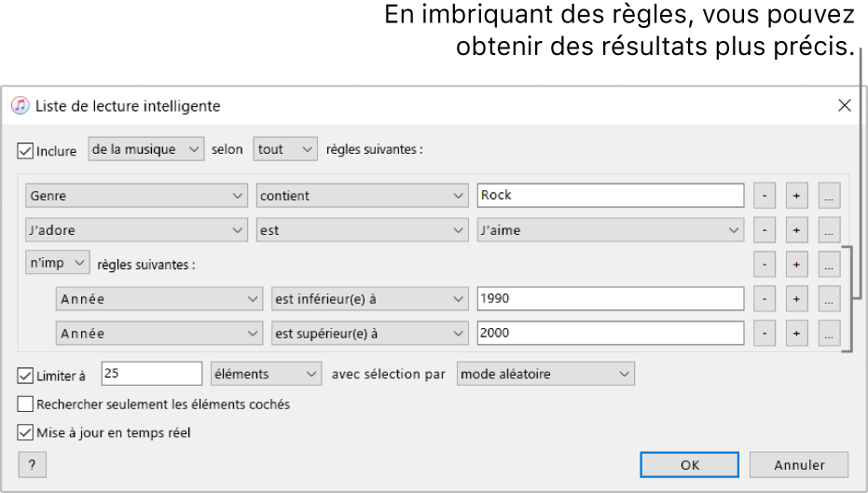Add a rule after the J'adore row
This screenshot has width=868, height=493.
coord(796,230)
